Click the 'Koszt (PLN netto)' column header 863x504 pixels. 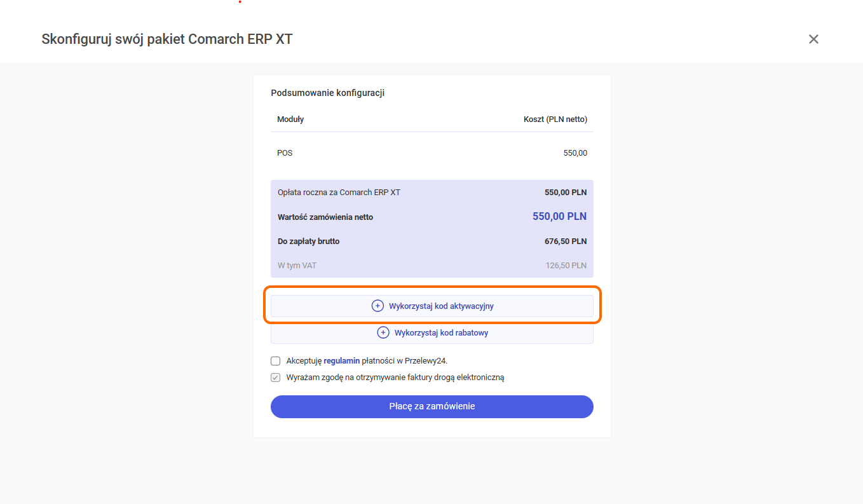[555, 119]
